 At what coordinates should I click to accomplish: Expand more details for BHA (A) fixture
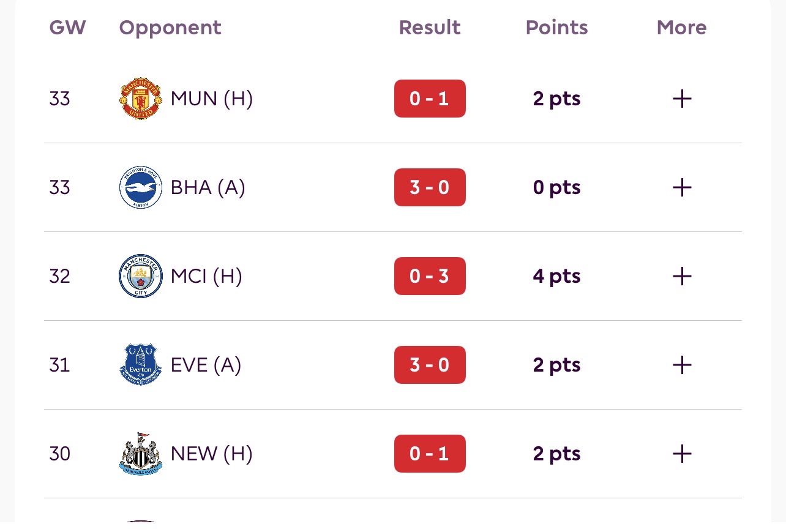[x=681, y=187]
